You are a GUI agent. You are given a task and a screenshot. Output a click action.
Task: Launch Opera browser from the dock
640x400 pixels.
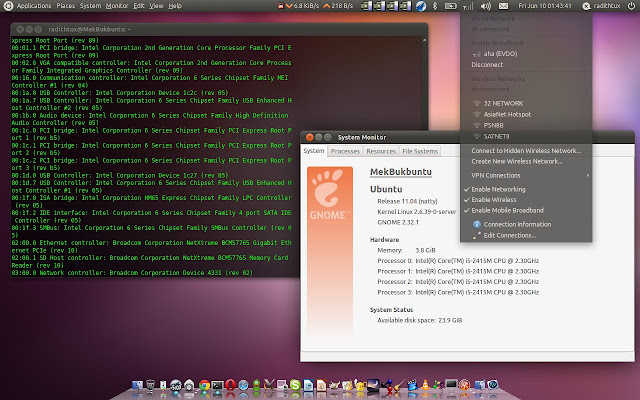click(230, 385)
